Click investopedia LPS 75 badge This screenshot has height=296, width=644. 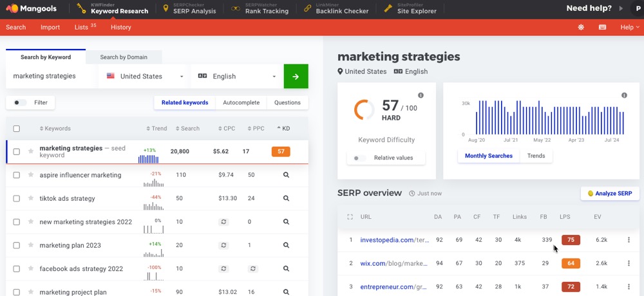571,240
